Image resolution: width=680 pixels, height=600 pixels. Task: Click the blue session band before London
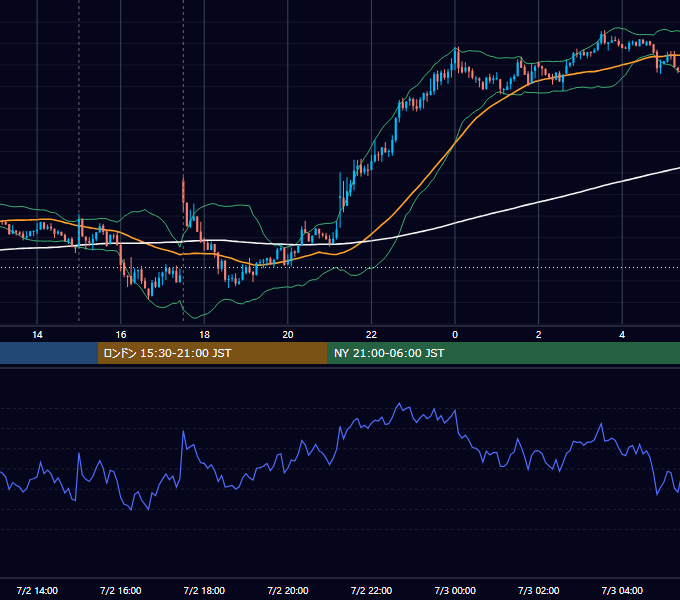pyautogui.click(x=49, y=353)
